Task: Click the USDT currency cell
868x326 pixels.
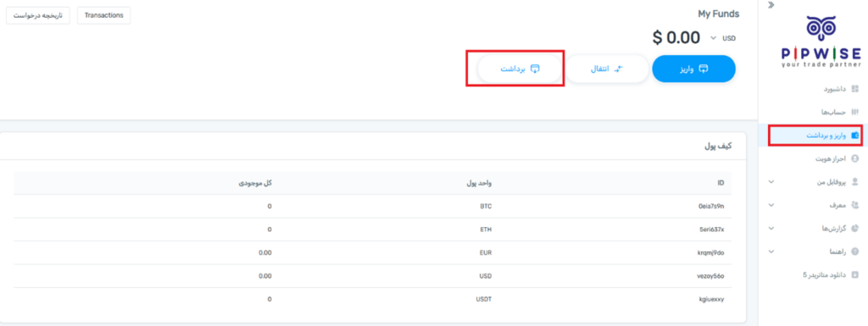Action: tap(484, 299)
